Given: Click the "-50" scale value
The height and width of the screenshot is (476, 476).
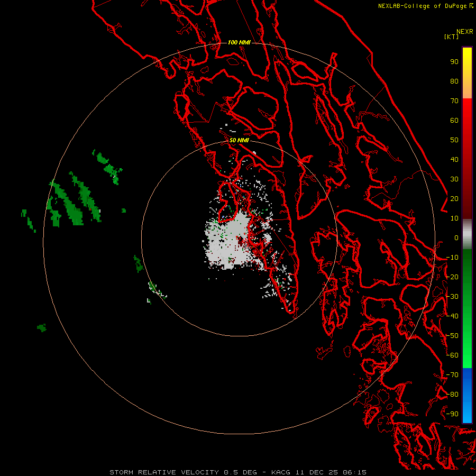Looking at the screenshot, I should coord(452,336).
